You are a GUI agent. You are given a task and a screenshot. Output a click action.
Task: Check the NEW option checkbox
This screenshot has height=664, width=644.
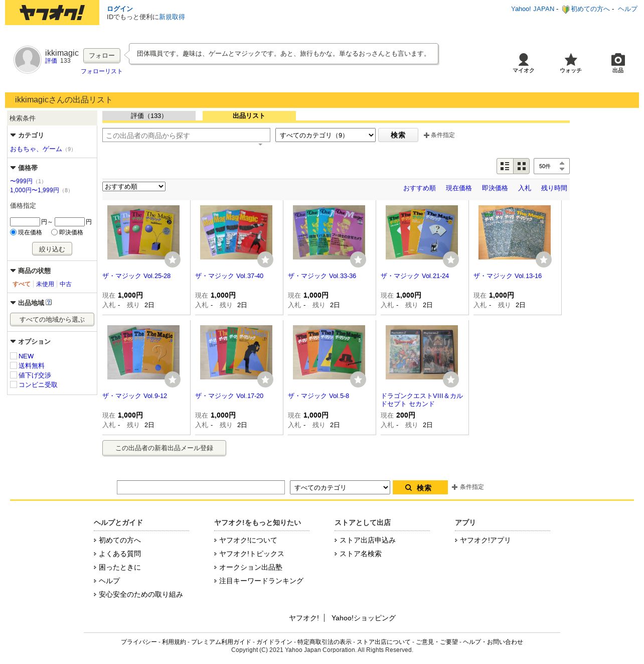click(14, 356)
